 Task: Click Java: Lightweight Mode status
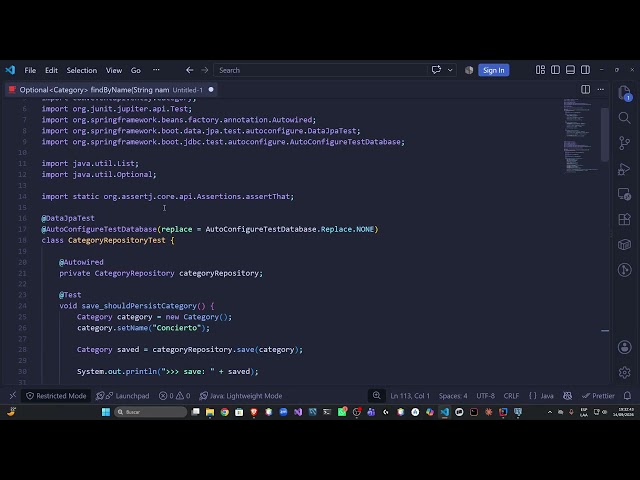click(x=241, y=396)
